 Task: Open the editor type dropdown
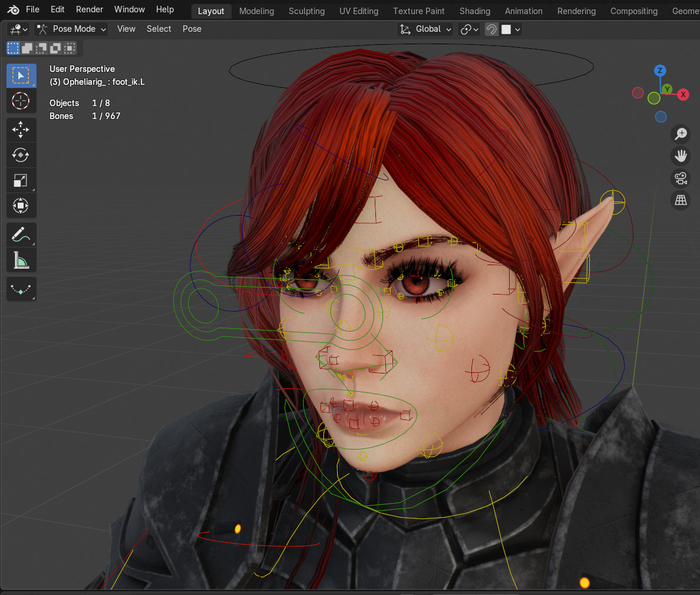19,29
